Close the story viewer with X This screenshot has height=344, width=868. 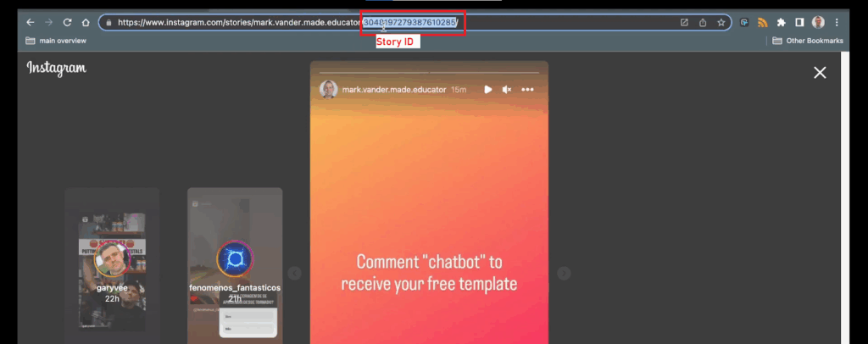click(820, 73)
